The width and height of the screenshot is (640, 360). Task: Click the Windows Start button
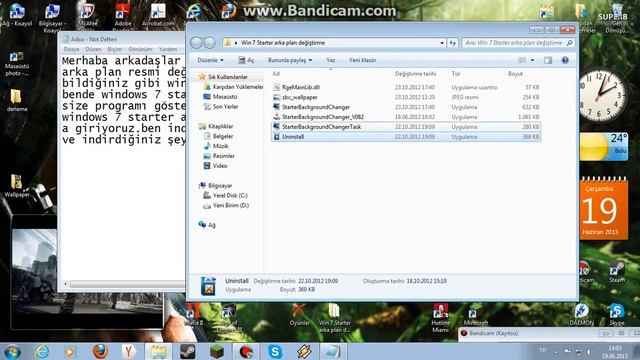12,351
